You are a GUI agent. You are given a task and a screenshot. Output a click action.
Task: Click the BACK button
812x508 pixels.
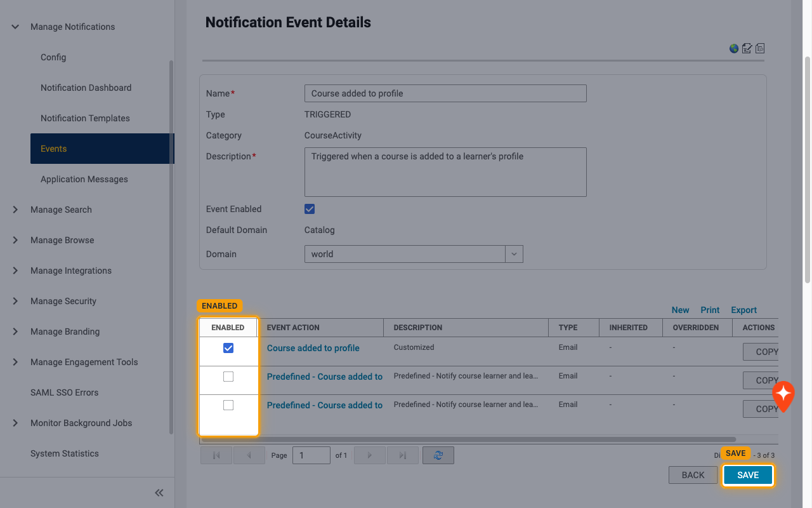[x=693, y=475]
